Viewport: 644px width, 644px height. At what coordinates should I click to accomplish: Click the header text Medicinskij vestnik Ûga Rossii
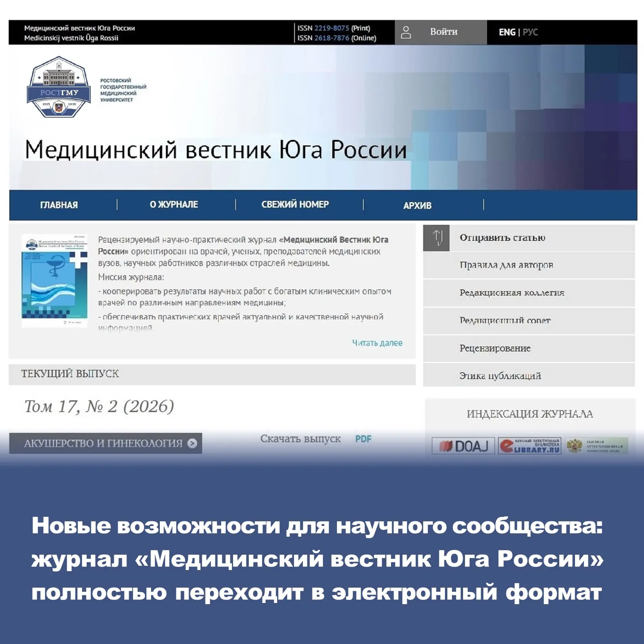tap(71, 38)
